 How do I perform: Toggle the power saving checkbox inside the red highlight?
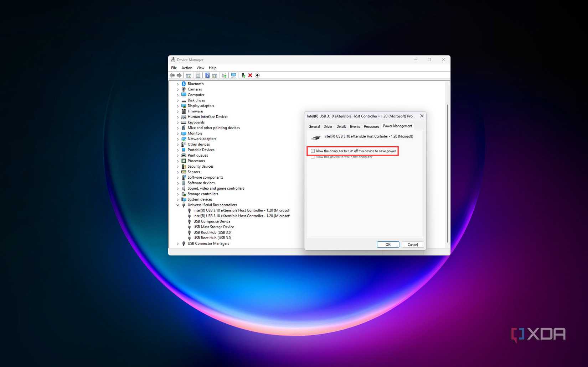pyautogui.click(x=313, y=151)
